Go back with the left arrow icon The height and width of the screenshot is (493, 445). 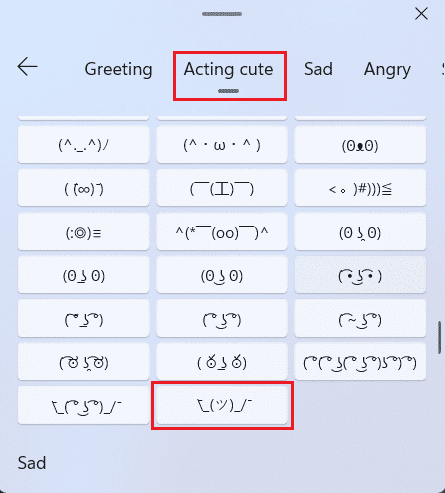point(27,67)
